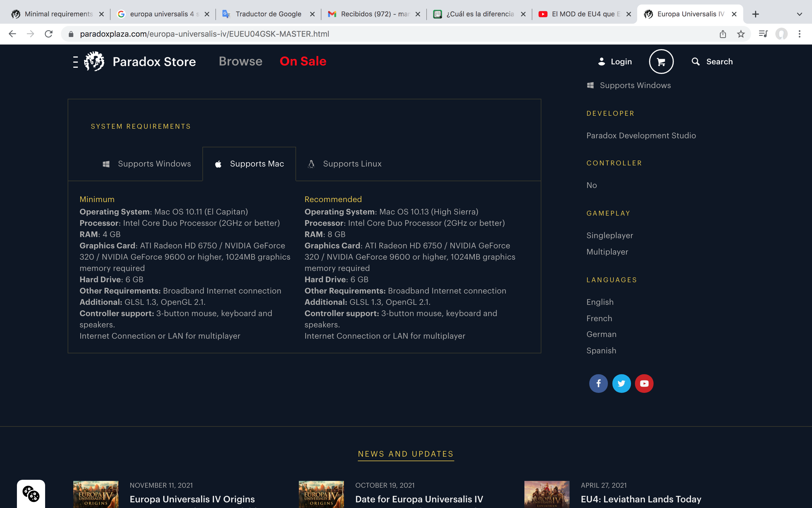Close the Traductor de Google tab

pos(312,14)
